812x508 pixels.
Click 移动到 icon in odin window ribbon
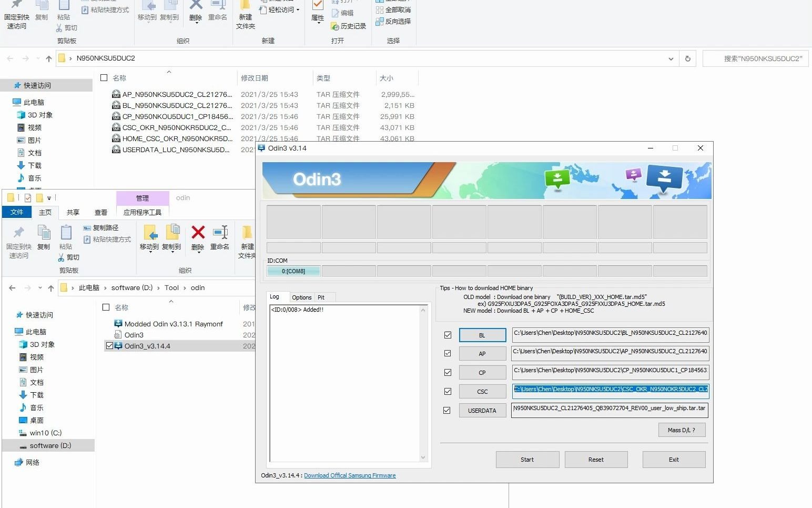coord(150,232)
